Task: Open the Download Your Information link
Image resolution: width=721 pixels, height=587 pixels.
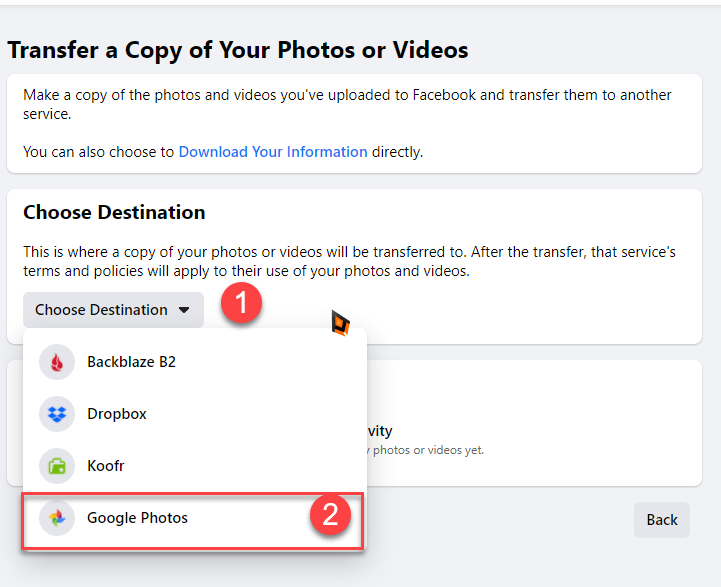Action: [273, 152]
